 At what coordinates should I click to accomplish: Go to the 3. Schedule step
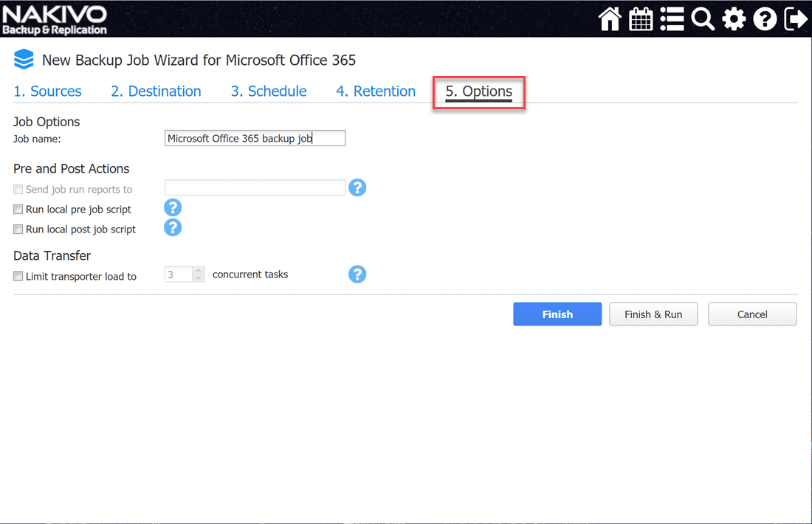[269, 91]
